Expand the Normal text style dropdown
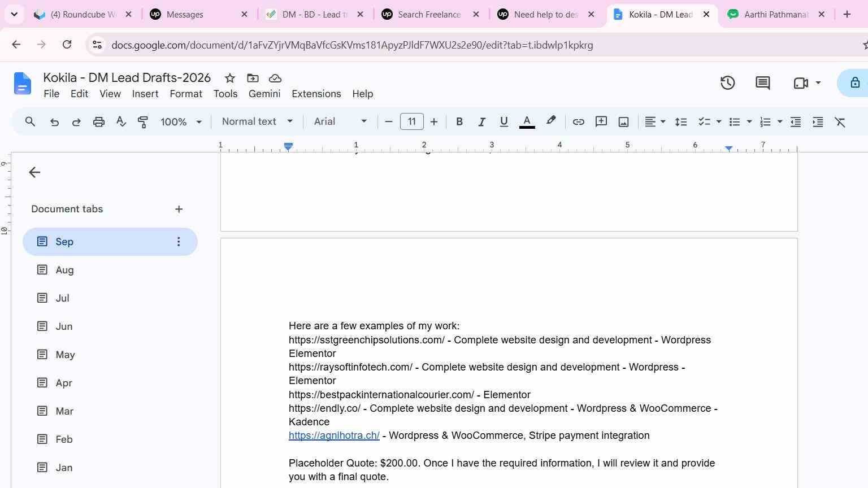Screen dimensions: 868x488 (x=257, y=121)
